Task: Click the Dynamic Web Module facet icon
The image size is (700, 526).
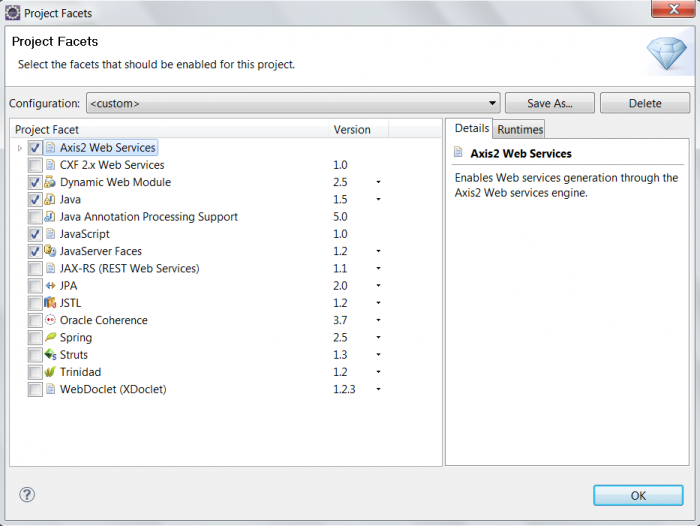Action: 50,182
